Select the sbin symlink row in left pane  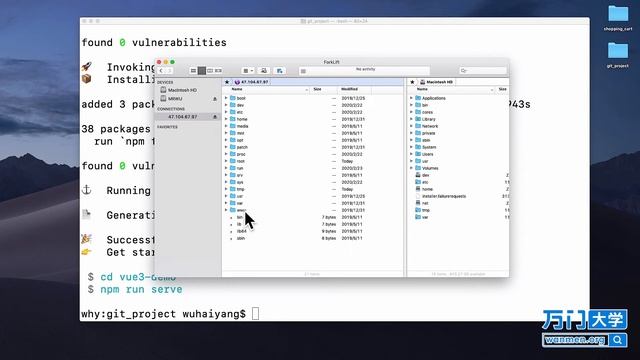[x=313, y=238]
